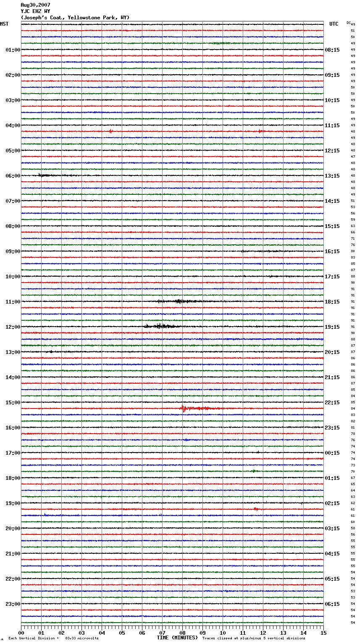Click the black seismic event on 12:00 trace
357x644 pixels.
pyautogui.click(x=162, y=326)
